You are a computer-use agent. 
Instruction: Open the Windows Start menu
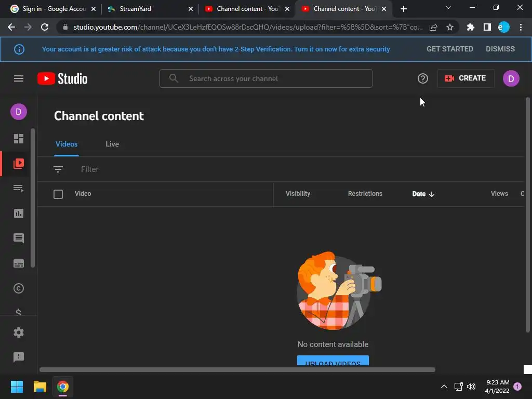point(17,387)
